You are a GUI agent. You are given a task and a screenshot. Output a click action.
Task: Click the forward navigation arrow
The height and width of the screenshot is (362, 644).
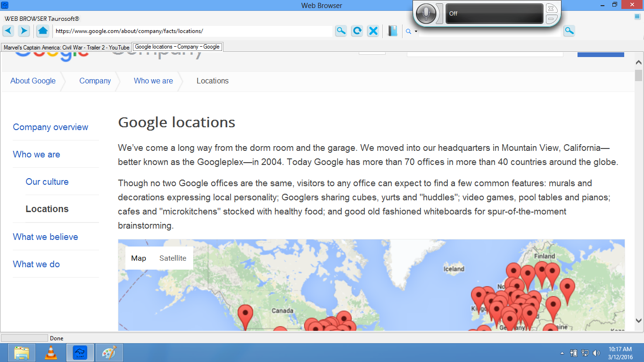[24, 31]
